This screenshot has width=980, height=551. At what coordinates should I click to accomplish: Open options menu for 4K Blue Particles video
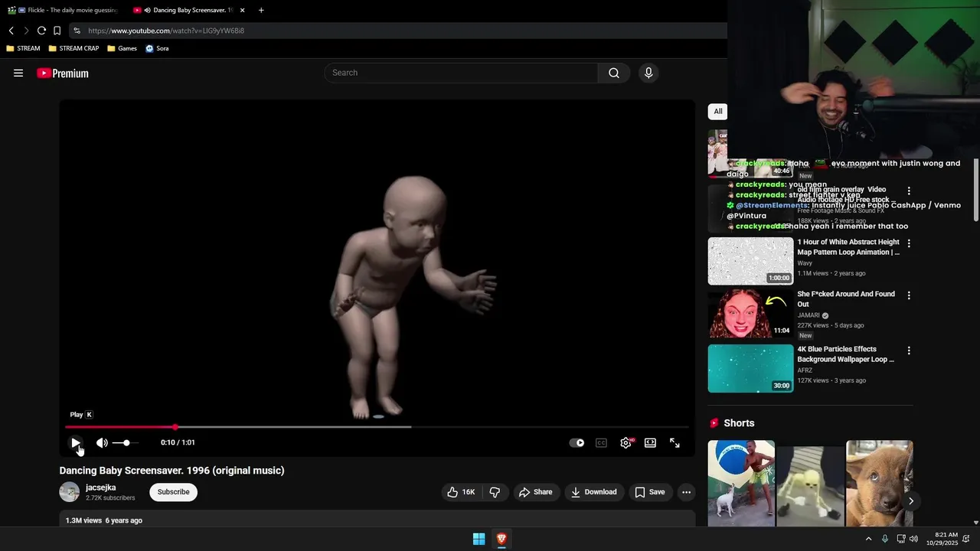coord(909,350)
